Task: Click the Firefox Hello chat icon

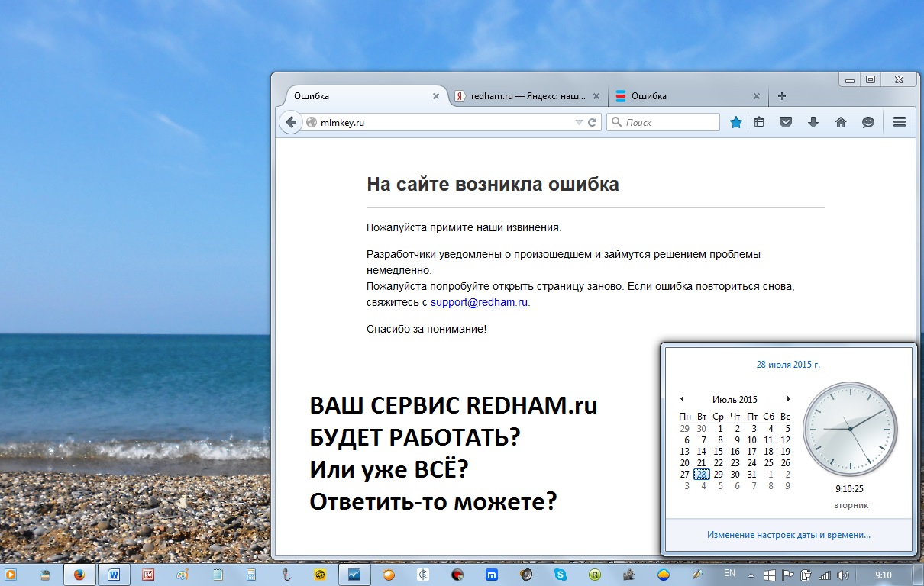Action: [x=867, y=122]
